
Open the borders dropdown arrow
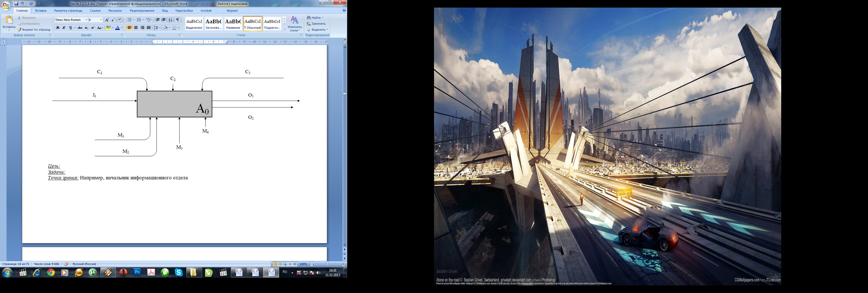pos(178,28)
